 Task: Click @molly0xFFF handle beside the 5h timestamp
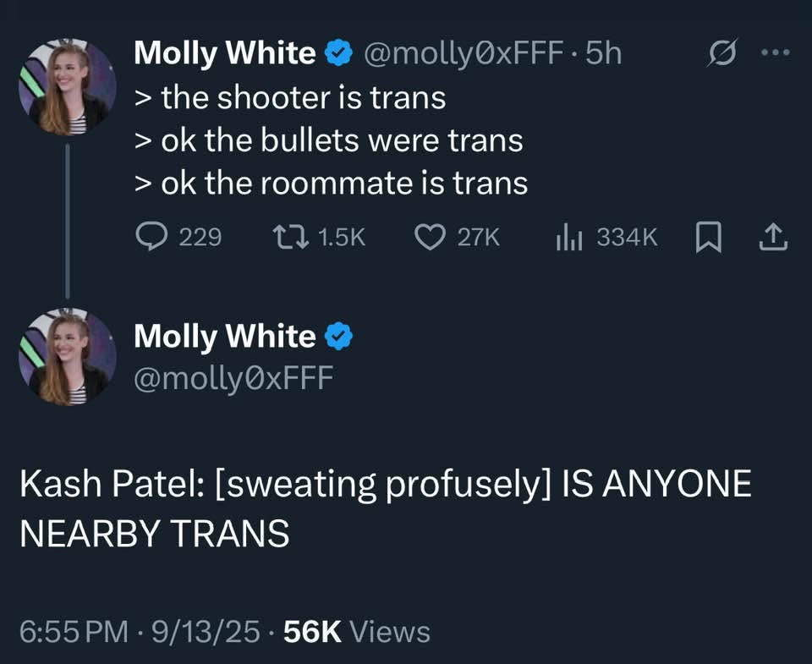point(464,53)
